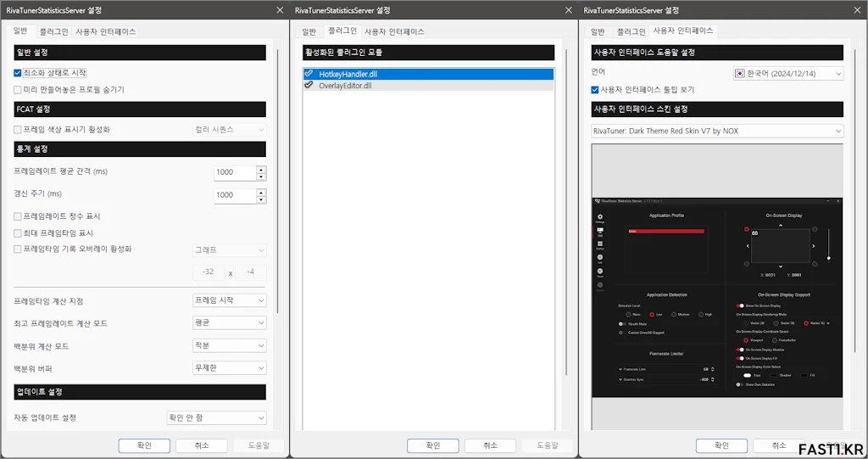868x459 pixels.
Task: Click 확인 button in left window
Action: pyautogui.click(x=144, y=445)
